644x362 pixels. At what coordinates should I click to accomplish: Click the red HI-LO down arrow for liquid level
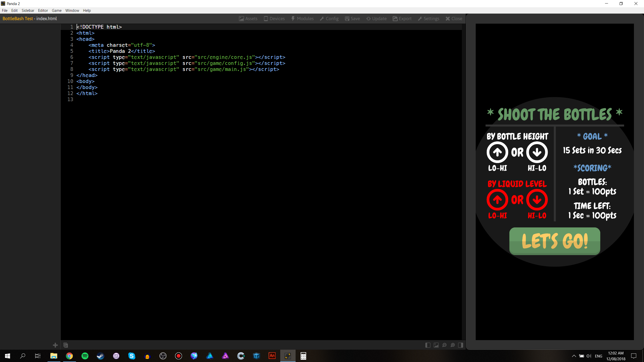pos(537,200)
